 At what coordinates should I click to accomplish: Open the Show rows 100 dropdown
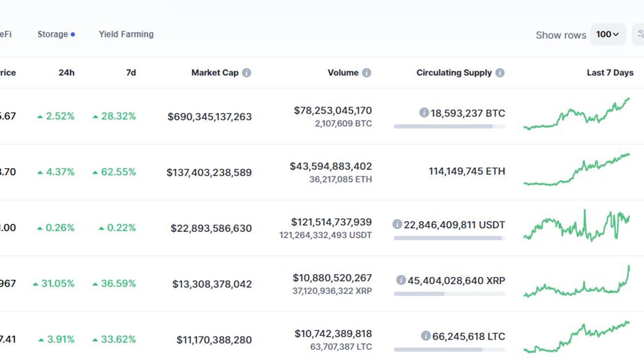(x=608, y=34)
